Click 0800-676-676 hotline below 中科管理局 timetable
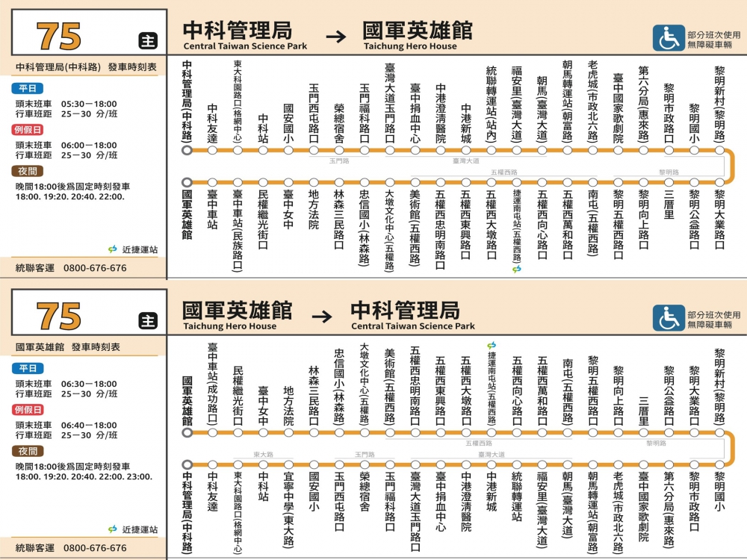This screenshot has width=747, height=560. point(95,268)
